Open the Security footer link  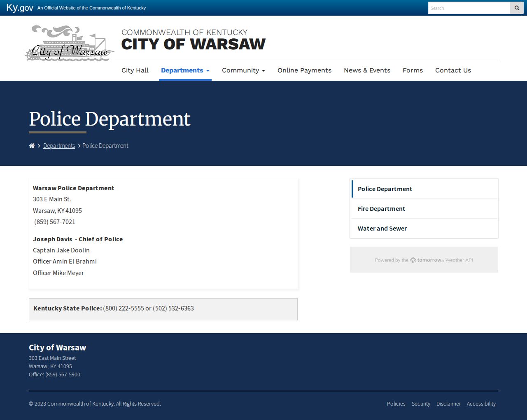tap(421, 404)
